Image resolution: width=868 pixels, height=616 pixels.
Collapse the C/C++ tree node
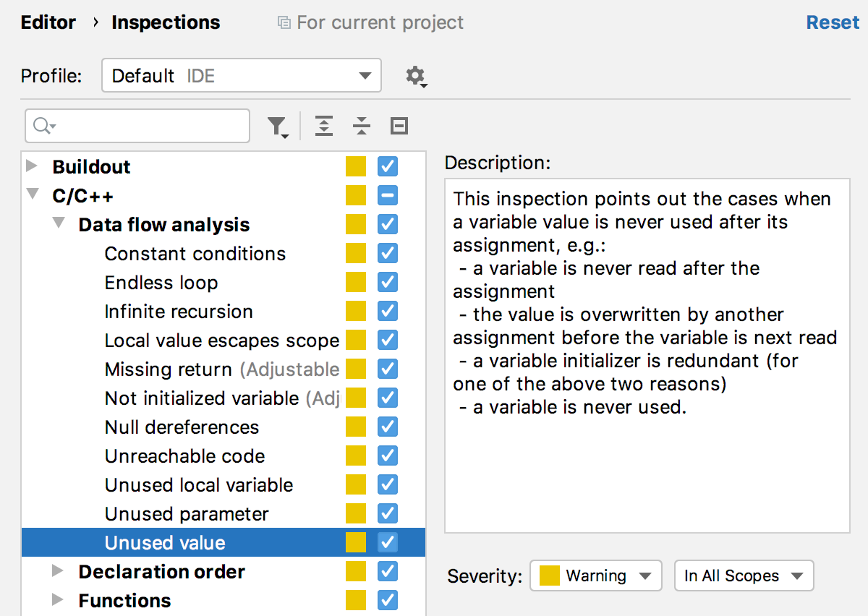pyautogui.click(x=32, y=194)
